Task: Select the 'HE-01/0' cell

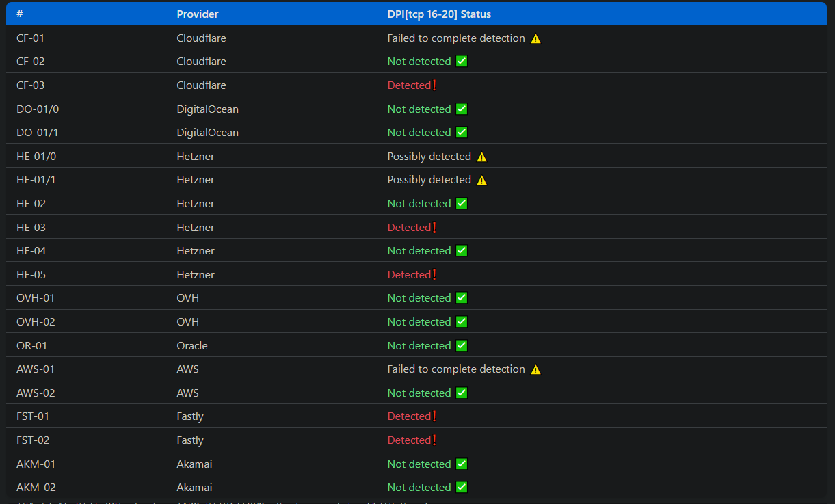Action: 36,157
